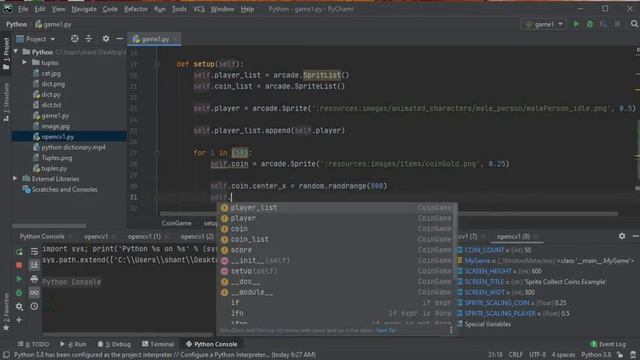This screenshot has height=360, width=640.
Task: Change UTF-8 encoding in status bar
Action: 537,355
